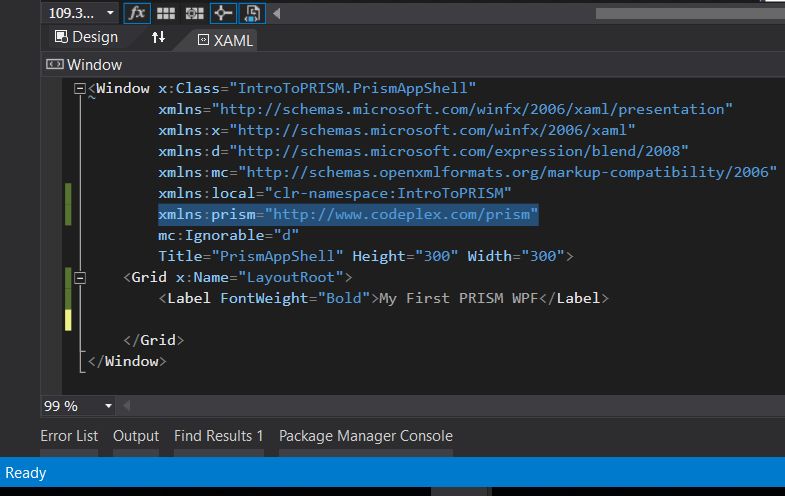Click the designer horizontal scrollbar thumb

(x=690, y=14)
